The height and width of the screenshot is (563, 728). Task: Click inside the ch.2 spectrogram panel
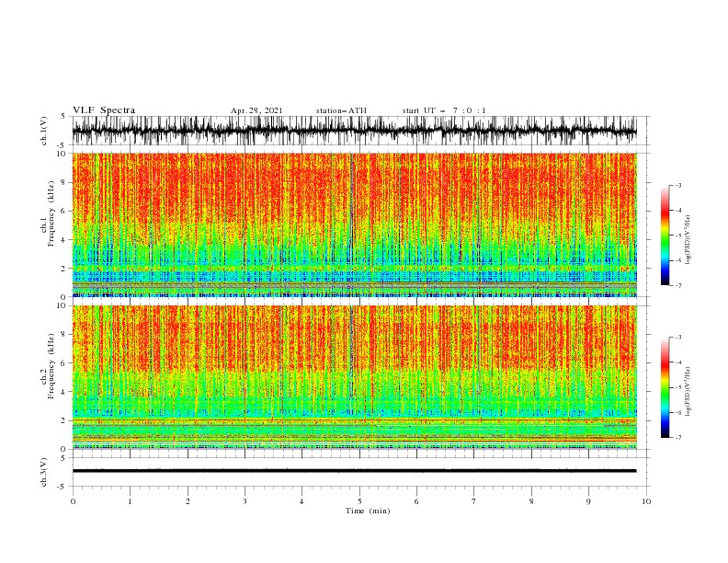[354, 377]
